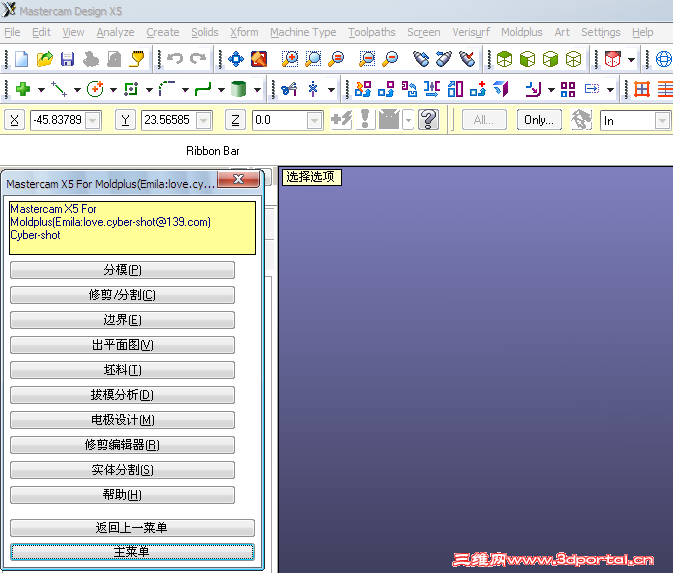Click the 拔模分析(D) button
The height and width of the screenshot is (573, 673).
point(122,395)
